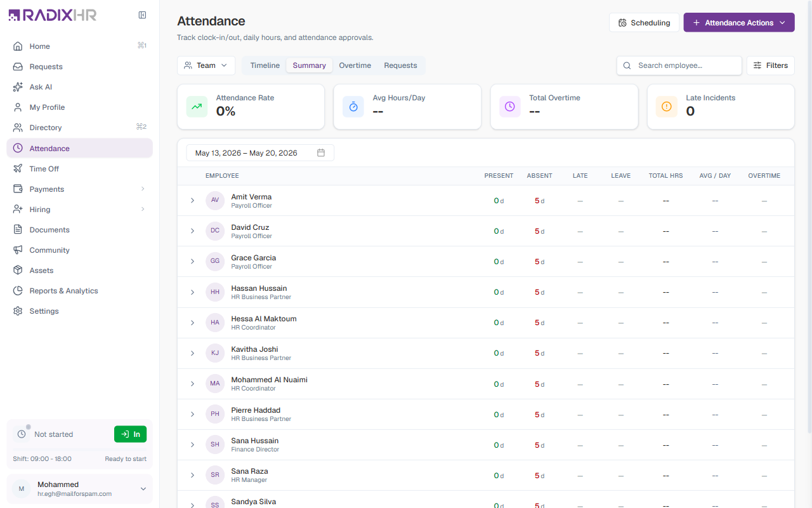Focus the Search employee field
The width and height of the screenshot is (812, 508).
click(x=679, y=65)
